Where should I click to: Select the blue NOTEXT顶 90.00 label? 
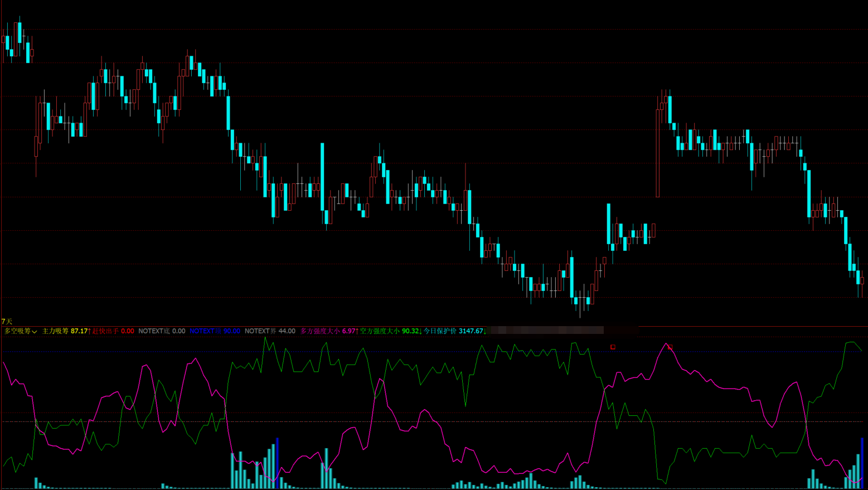[215, 331]
